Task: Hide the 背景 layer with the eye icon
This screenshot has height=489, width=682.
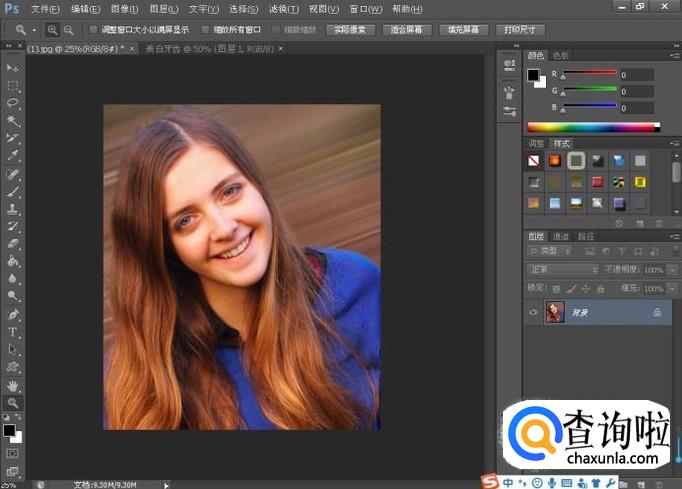Action: pyautogui.click(x=532, y=312)
